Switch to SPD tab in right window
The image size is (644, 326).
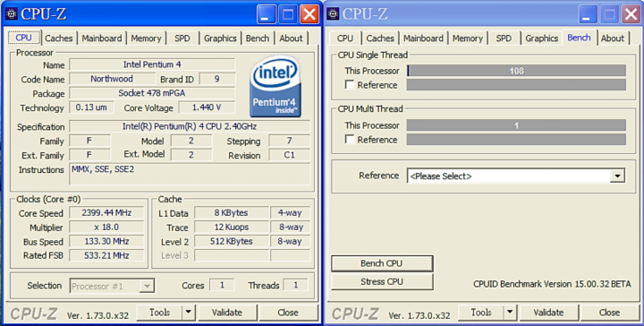click(504, 39)
